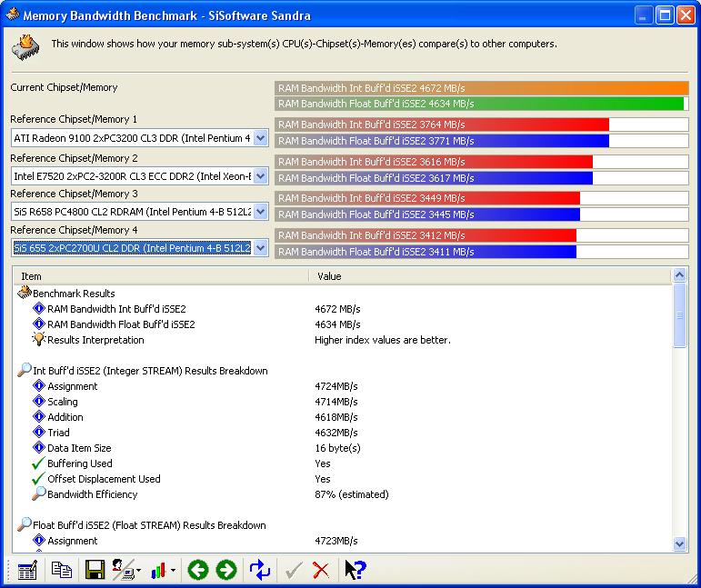Minimize the Memory Bandwidth Benchmark window
The width and height of the screenshot is (701, 588).
(644, 15)
